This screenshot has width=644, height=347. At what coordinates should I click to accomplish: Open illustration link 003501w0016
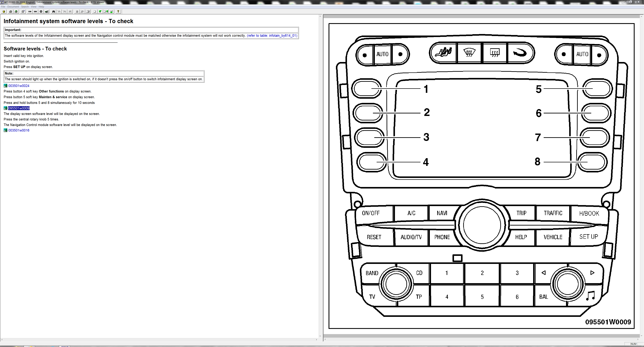coord(19,130)
